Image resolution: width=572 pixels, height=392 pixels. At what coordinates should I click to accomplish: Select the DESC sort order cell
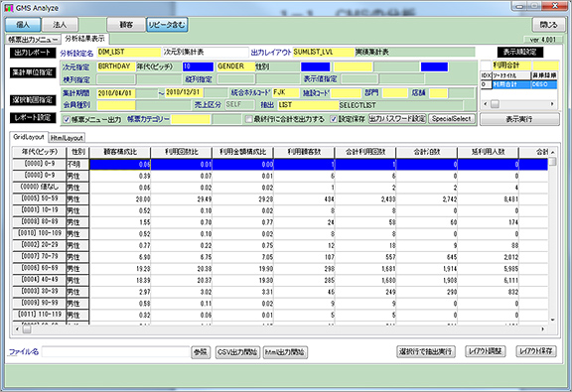point(544,84)
